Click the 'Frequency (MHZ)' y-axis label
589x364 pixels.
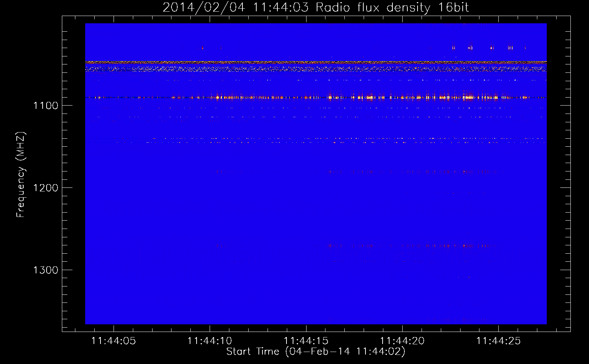click(21, 175)
